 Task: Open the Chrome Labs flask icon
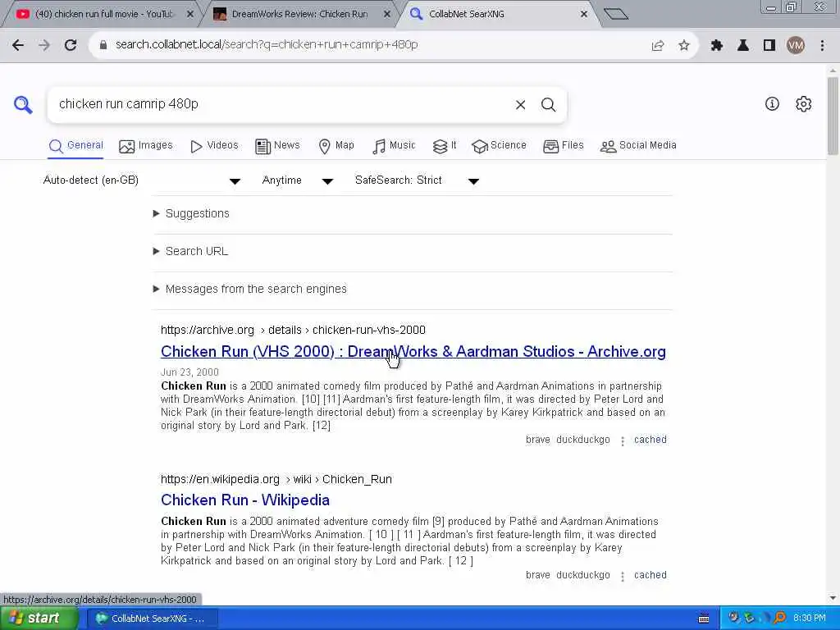point(743,46)
